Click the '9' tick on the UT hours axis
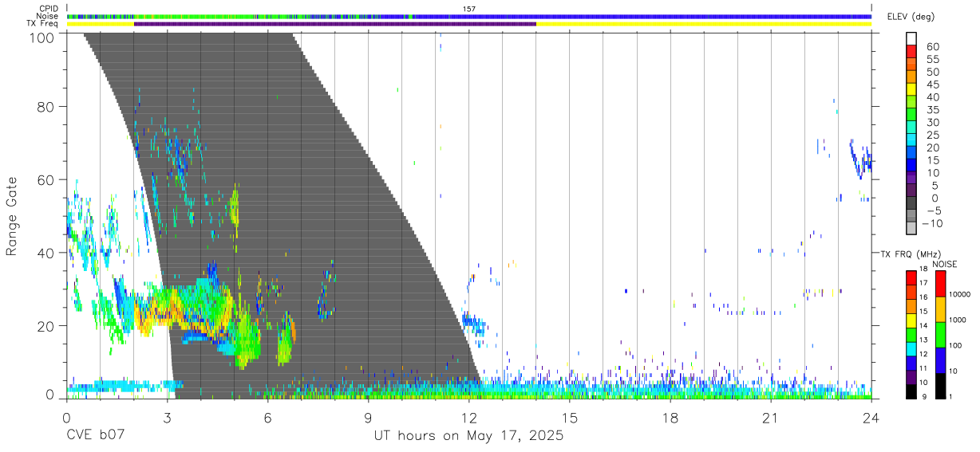Viewport: 980px width, 452px height. 369,419
